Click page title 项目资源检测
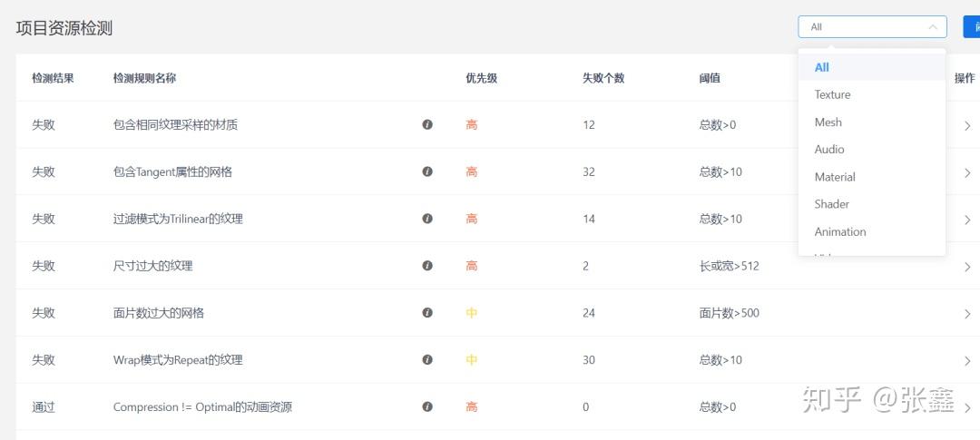980x440 pixels. pos(64,28)
